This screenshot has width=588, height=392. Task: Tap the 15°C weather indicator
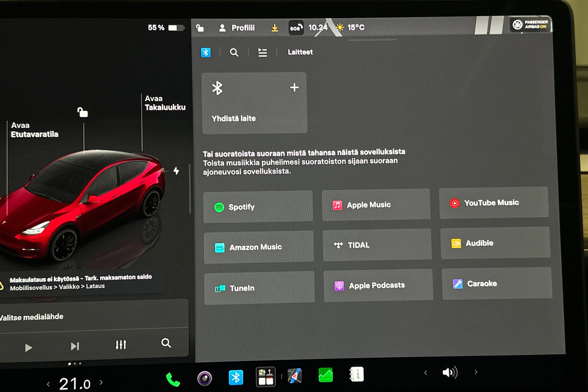pyautogui.click(x=350, y=27)
